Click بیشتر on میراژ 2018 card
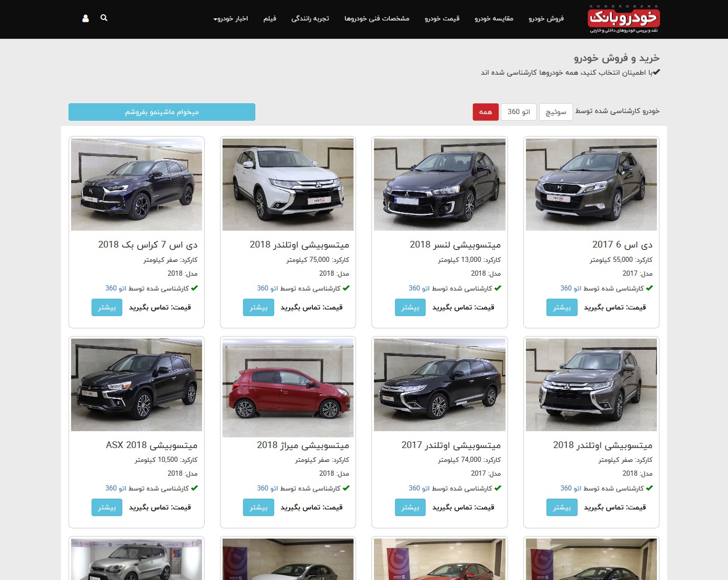The image size is (728, 580). click(x=258, y=507)
